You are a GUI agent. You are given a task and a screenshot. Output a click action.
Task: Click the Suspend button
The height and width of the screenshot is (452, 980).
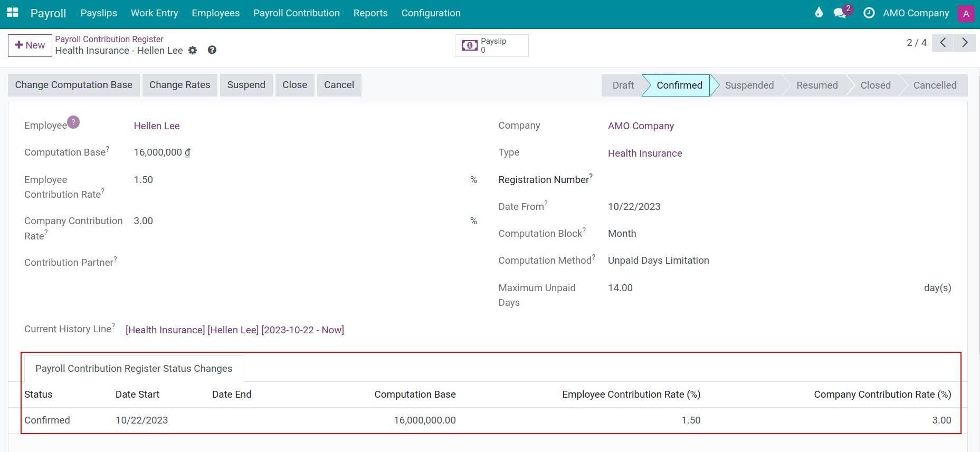[246, 85]
